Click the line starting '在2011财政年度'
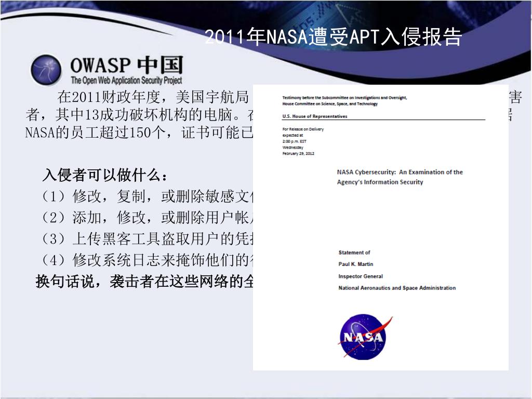The image size is (532, 399). (x=153, y=97)
